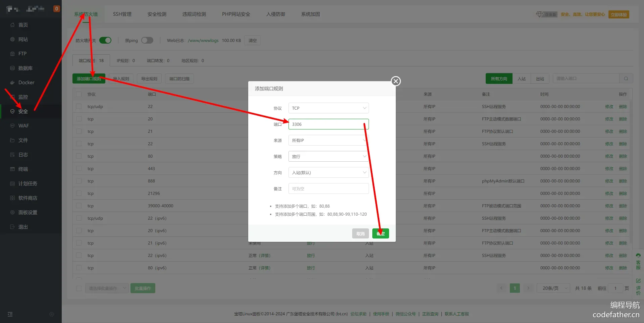Image resolution: width=644 pixels, height=323 pixels.
Task: Click the 清空 button to clear the web log
Action: coord(253,40)
